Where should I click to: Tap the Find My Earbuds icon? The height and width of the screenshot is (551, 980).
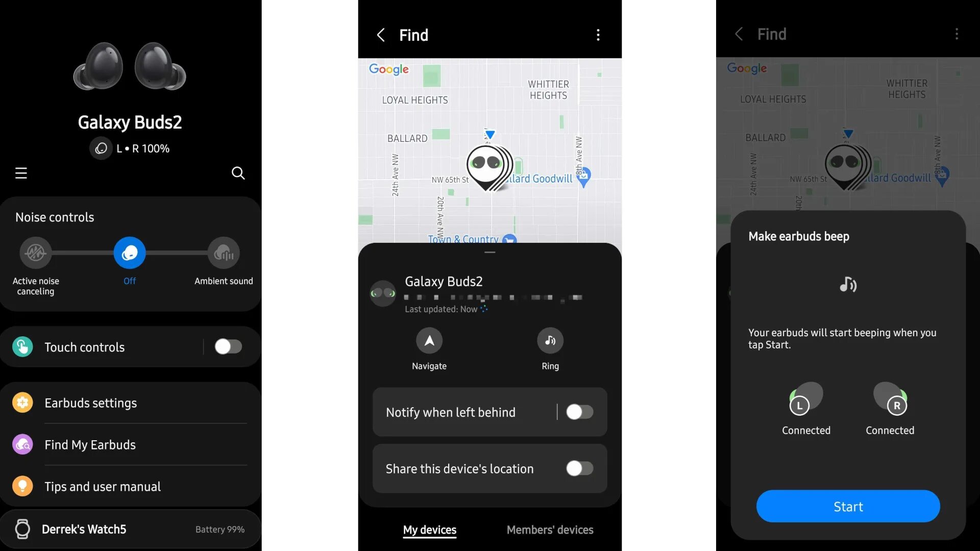tap(21, 444)
